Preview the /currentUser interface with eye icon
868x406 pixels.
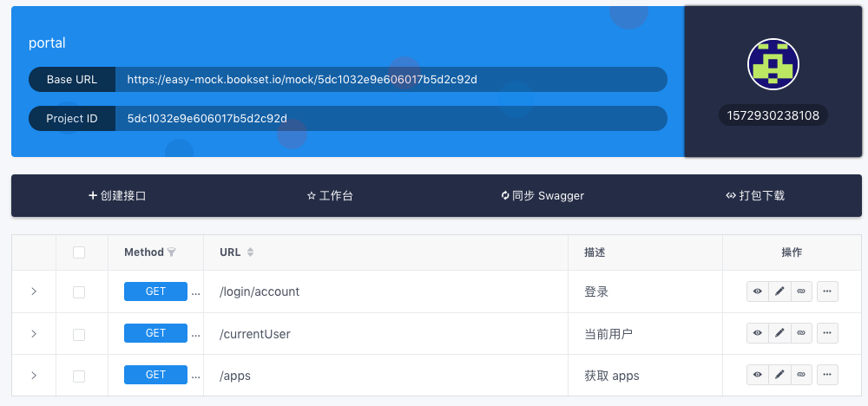coord(757,333)
